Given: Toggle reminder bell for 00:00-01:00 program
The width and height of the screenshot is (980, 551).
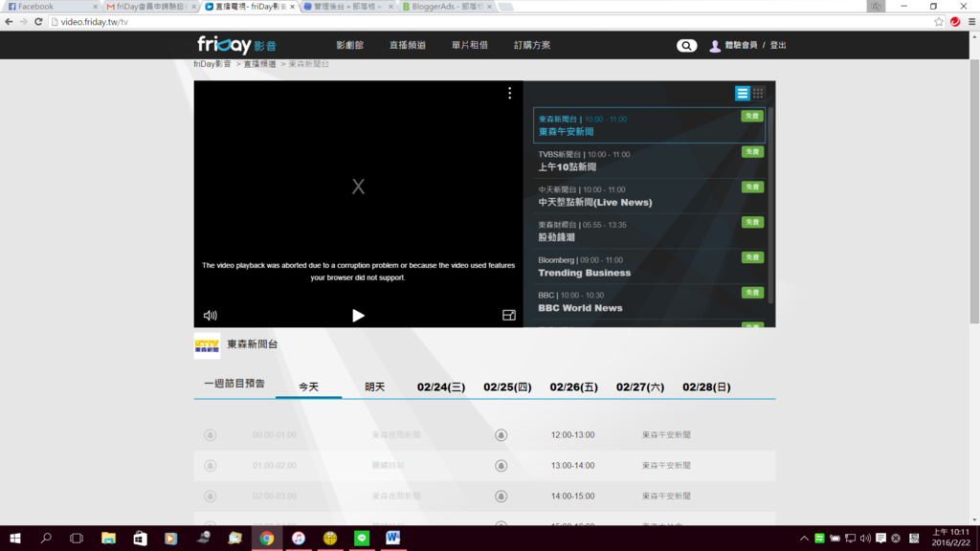Looking at the screenshot, I should click(x=210, y=435).
